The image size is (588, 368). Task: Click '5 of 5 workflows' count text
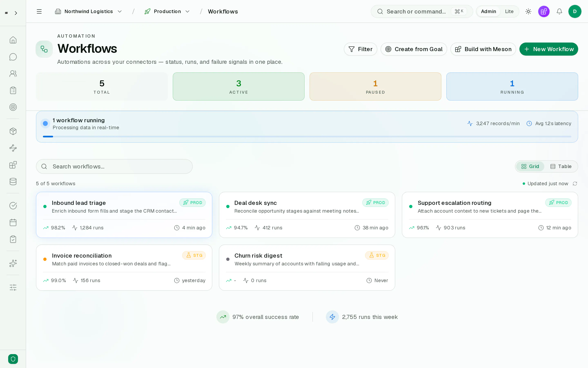(56, 184)
